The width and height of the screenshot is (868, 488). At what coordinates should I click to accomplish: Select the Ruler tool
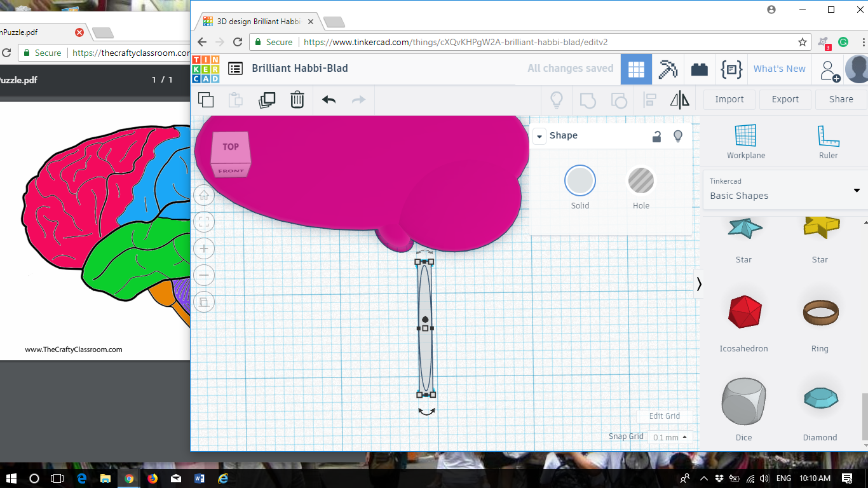828,141
